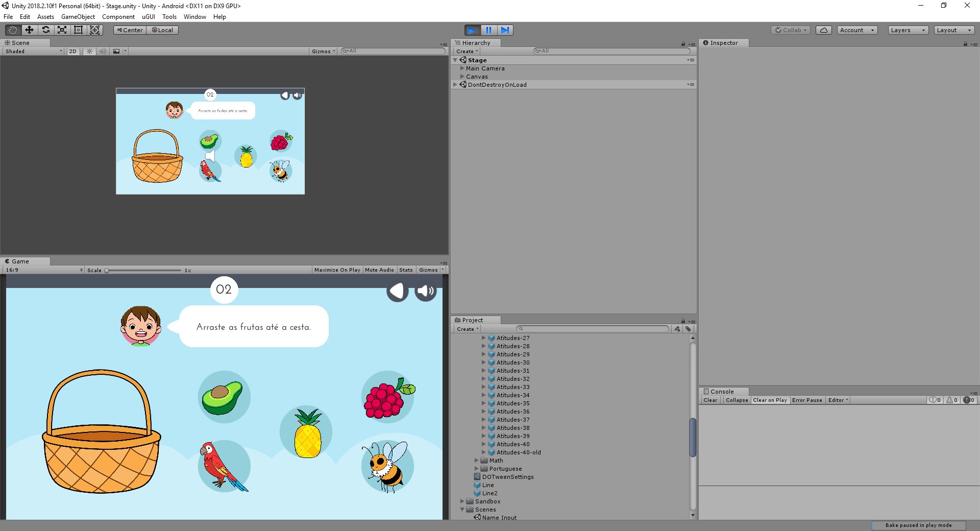Expand Main Camera in Hierarchy
Image resolution: width=980 pixels, height=531 pixels.
click(462, 68)
